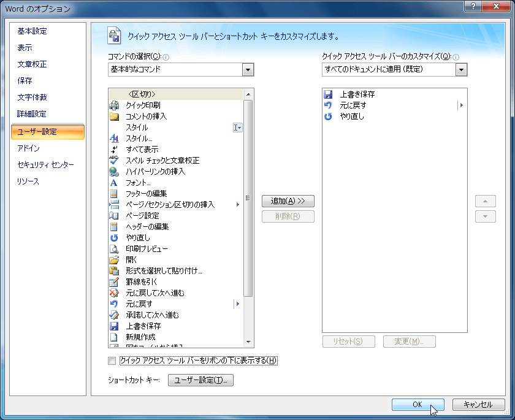Select the <区切り> list entry

click(177, 94)
